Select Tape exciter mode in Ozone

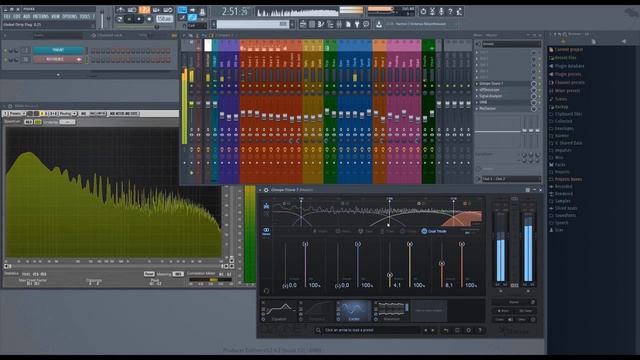366,231
